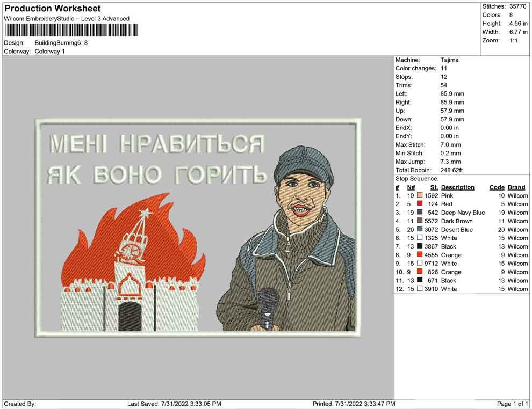Screen dimensions: 532x409
Task: Click the Desert Blue color swatch
Action: (x=420, y=229)
